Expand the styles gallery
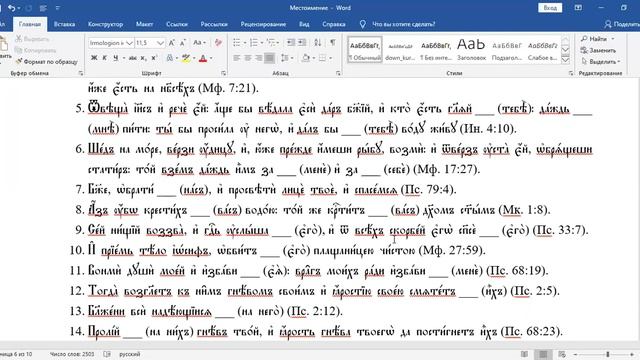640x360 pixels. 565,60
